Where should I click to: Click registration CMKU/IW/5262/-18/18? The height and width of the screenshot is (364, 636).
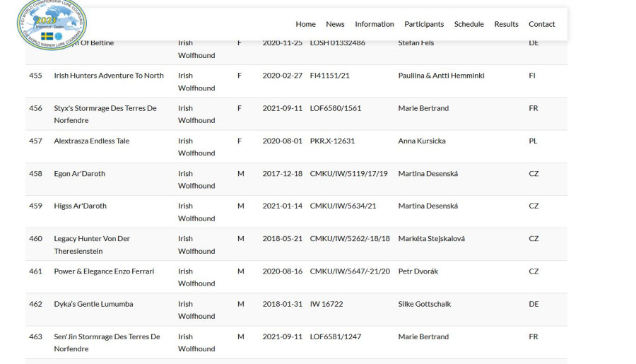350,239
